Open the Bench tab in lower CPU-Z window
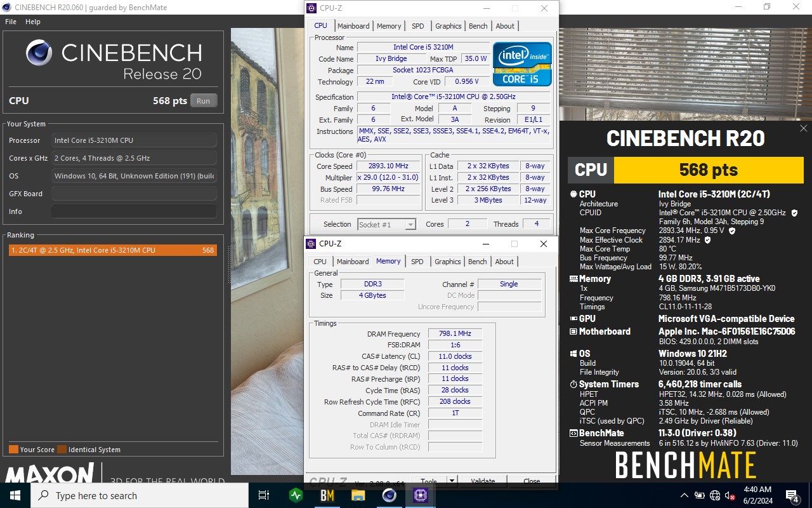 pyautogui.click(x=478, y=262)
